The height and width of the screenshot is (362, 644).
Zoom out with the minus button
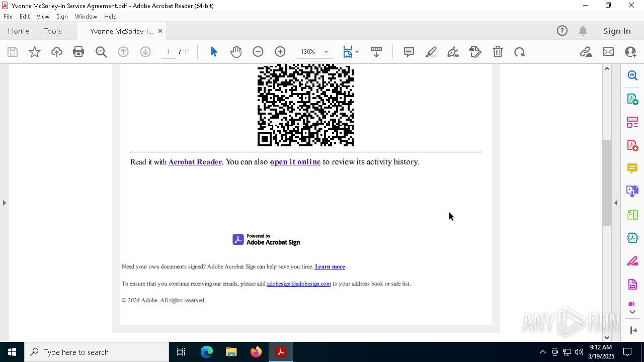[258, 52]
